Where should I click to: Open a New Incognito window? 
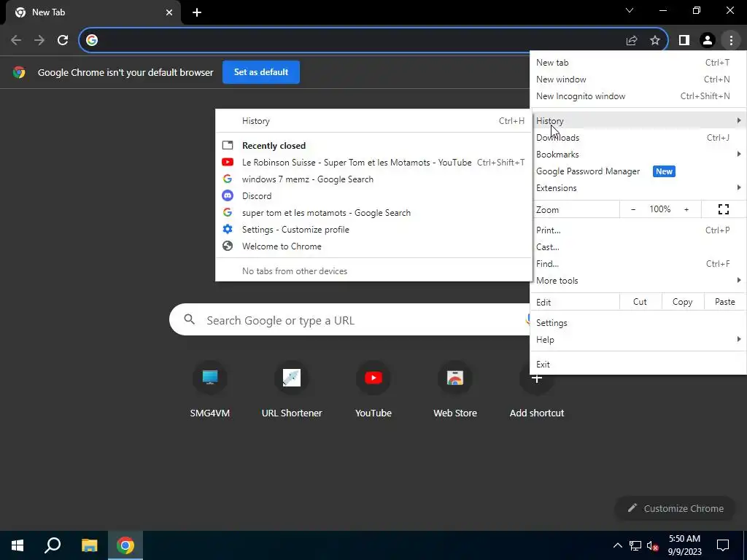click(x=638, y=96)
